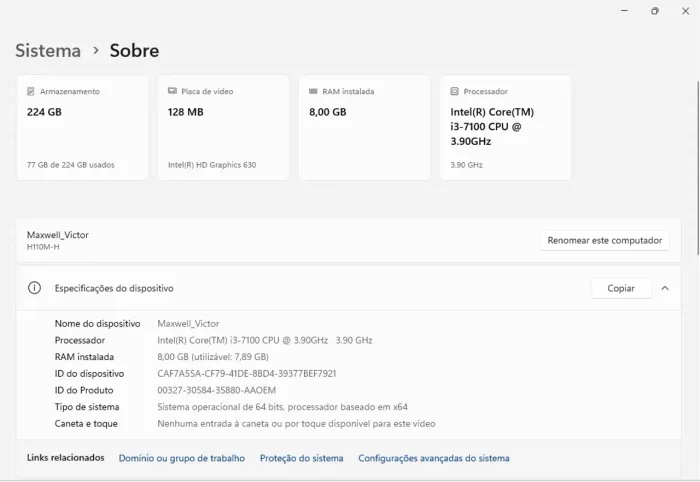The width and height of the screenshot is (700, 482).
Task: Click the vertical scrollbar on the right
Action: [697, 167]
